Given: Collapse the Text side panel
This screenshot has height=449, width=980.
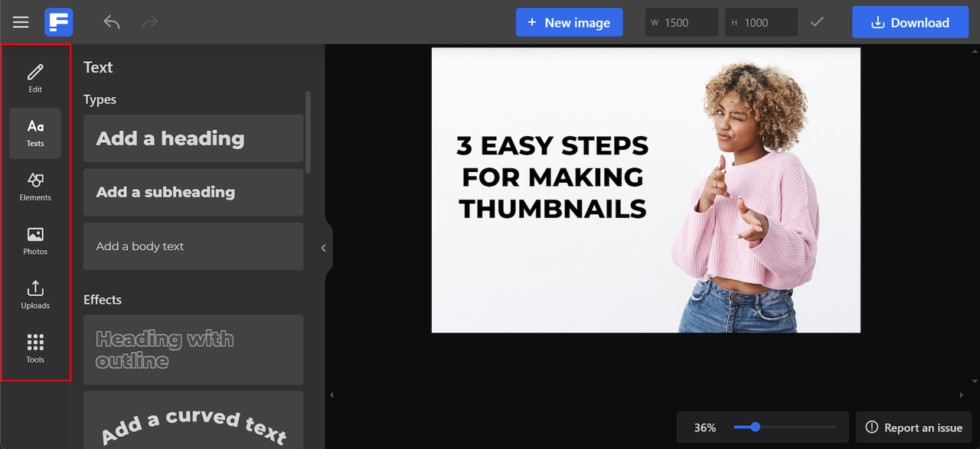Looking at the screenshot, I should click(324, 248).
